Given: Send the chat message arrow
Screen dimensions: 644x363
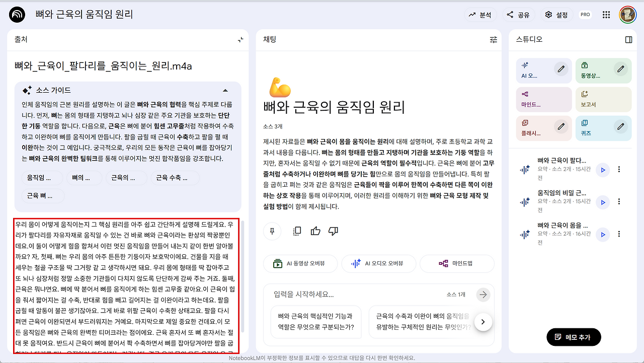Looking at the screenshot, I should [x=484, y=295].
